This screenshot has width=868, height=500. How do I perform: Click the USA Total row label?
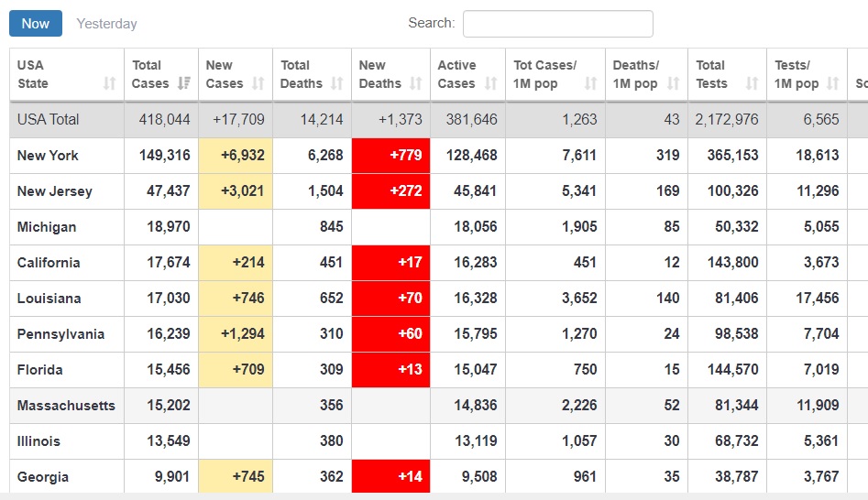[49, 120]
